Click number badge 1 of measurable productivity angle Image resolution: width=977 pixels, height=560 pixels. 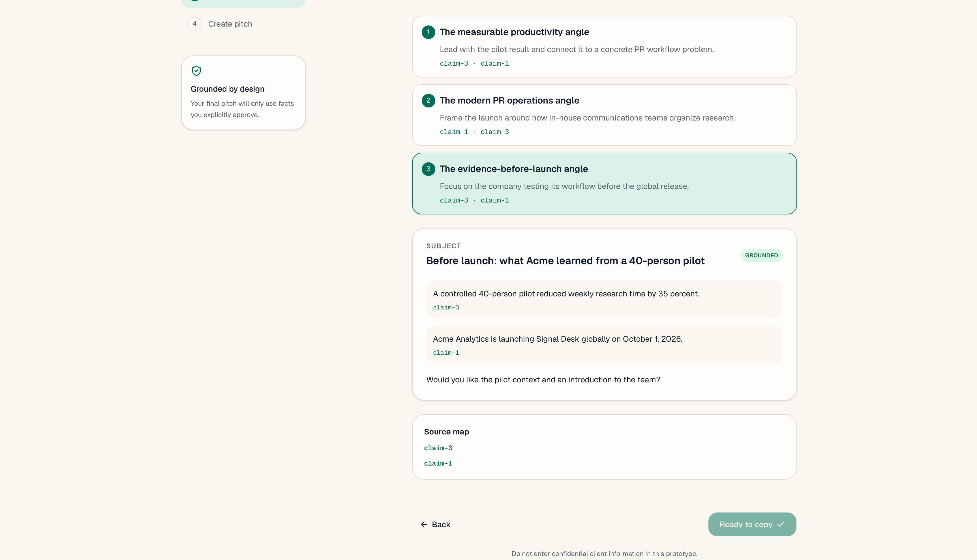point(428,32)
